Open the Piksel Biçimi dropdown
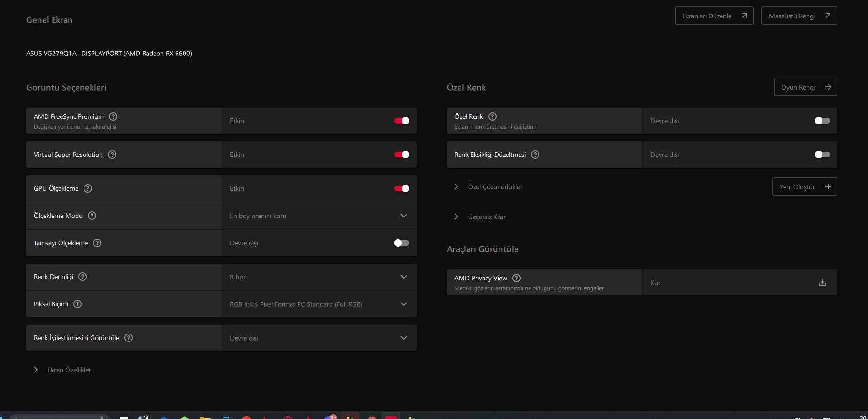This screenshot has width=868, height=419. pos(319,304)
